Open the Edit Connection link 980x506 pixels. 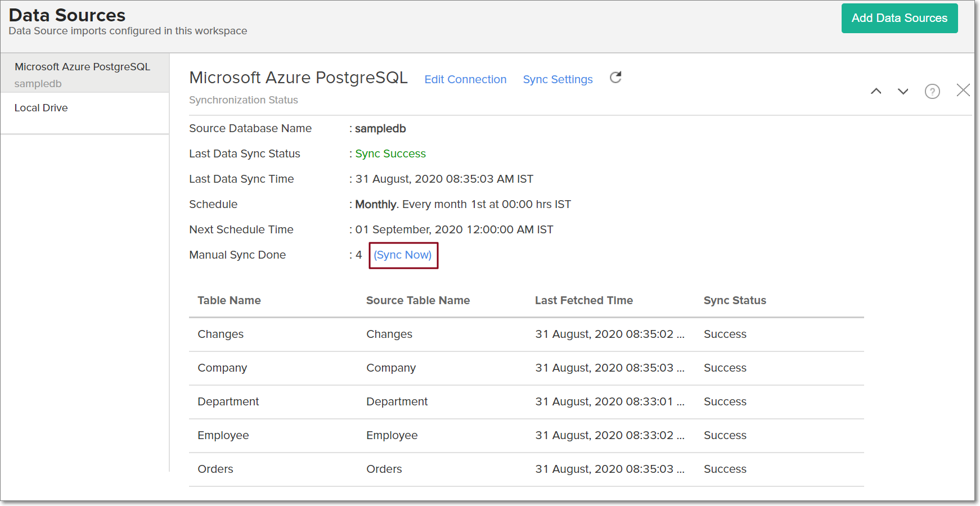point(465,79)
